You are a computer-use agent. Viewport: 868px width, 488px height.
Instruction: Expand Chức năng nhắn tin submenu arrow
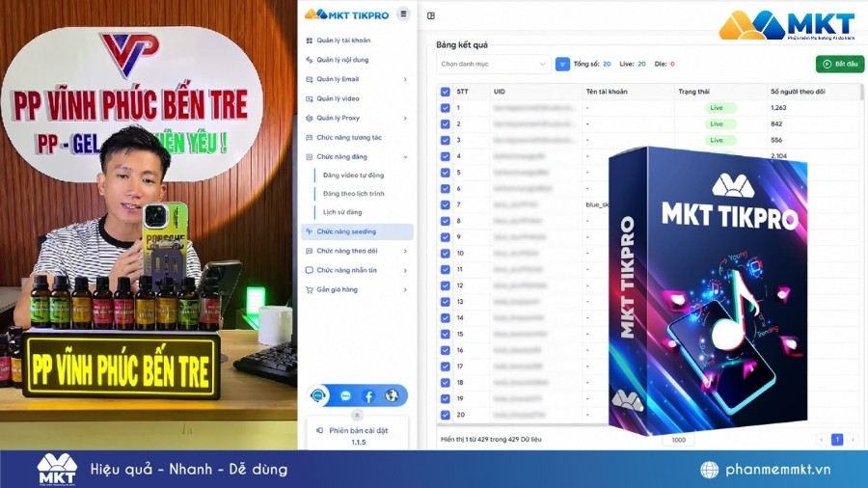405,270
